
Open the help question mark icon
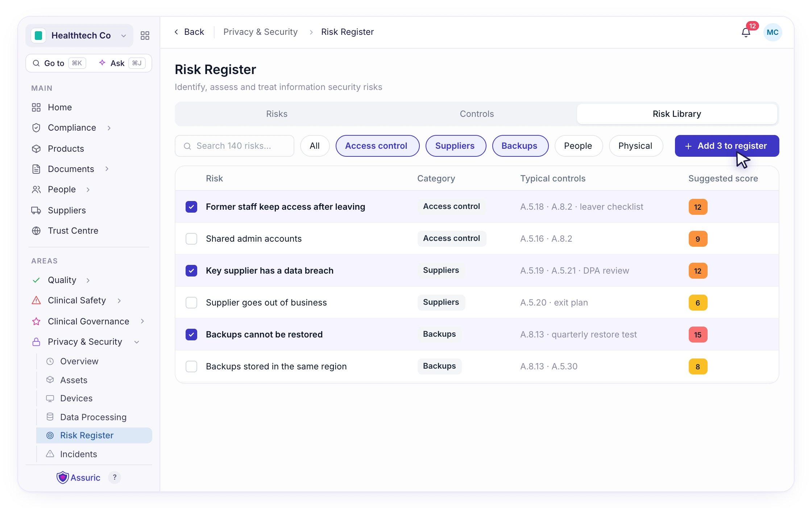coord(115,478)
